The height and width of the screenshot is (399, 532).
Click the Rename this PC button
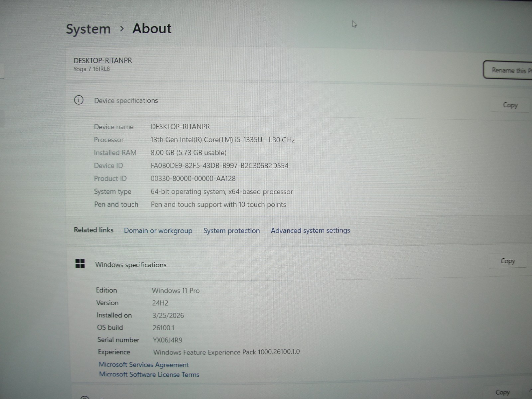tap(508, 70)
